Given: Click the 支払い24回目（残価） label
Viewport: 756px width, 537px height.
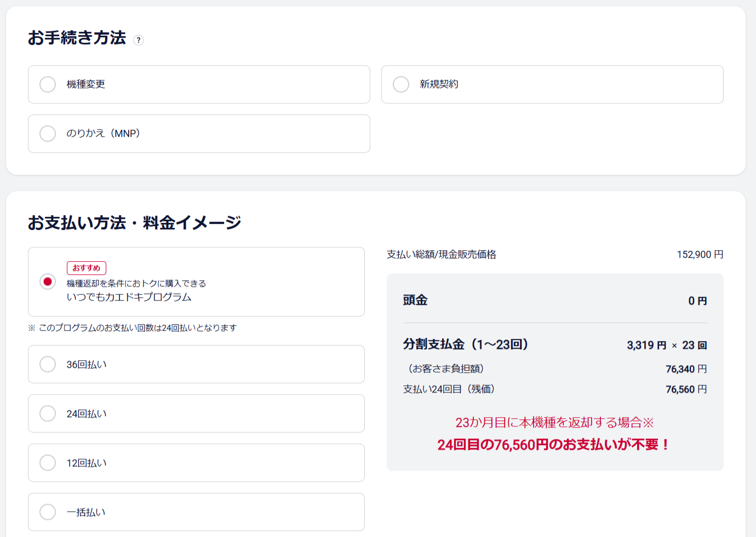Looking at the screenshot, I should [449, 389].
